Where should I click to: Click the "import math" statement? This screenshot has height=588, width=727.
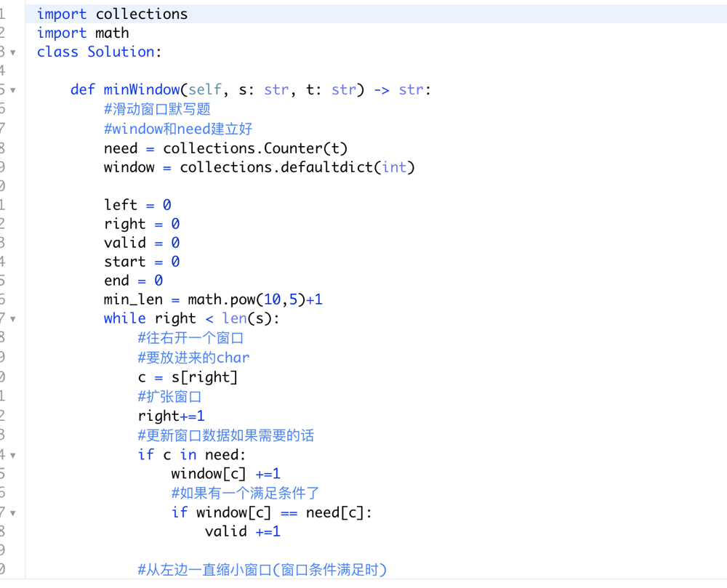point(84,32)
